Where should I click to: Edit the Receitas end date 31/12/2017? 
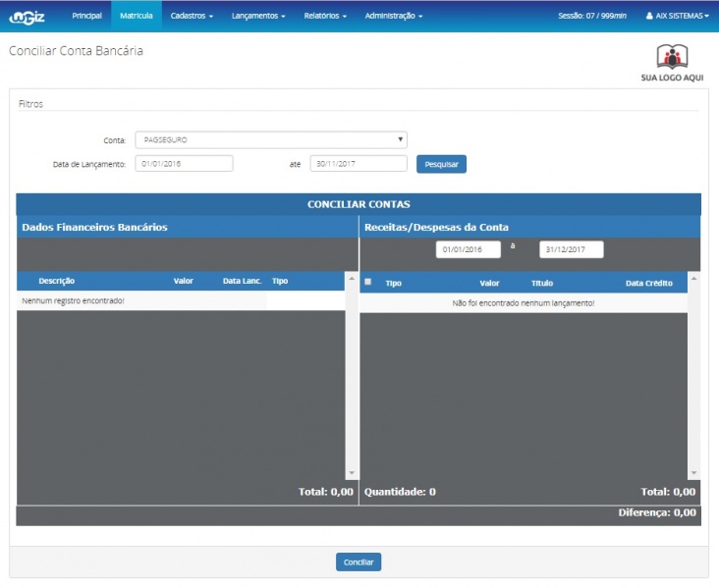(x=571, y=249)
